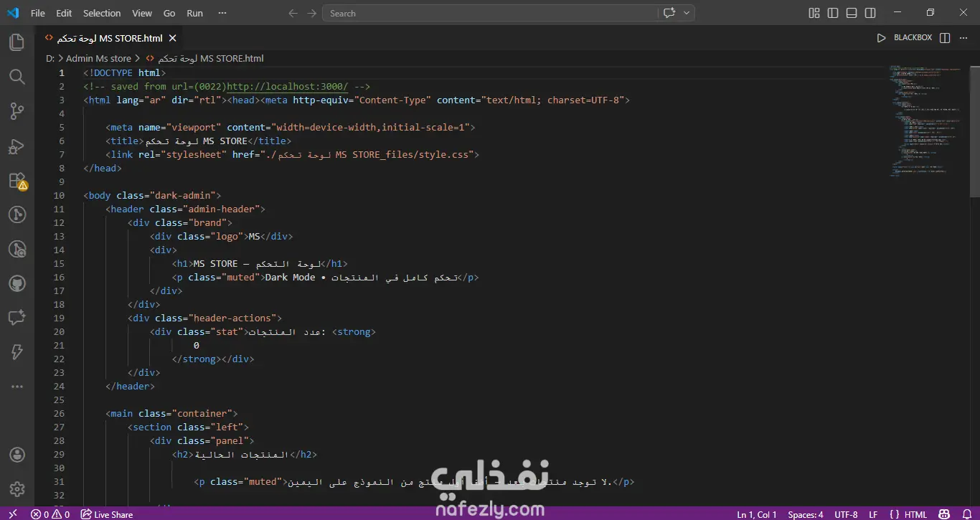This screenshot has height=520, width=980.
Task: Expand the chat dropdown arrow in title bar
Action: click(687, 13)
